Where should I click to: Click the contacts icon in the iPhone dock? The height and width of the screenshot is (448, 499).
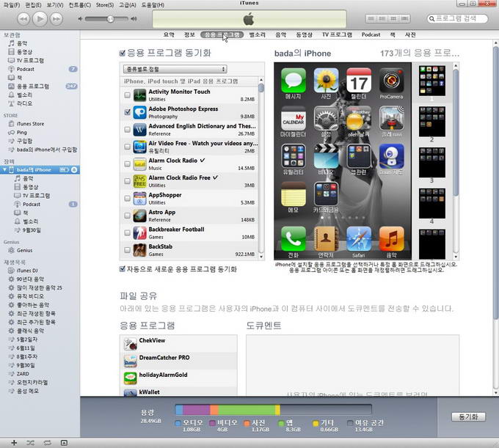click(326, 239)
